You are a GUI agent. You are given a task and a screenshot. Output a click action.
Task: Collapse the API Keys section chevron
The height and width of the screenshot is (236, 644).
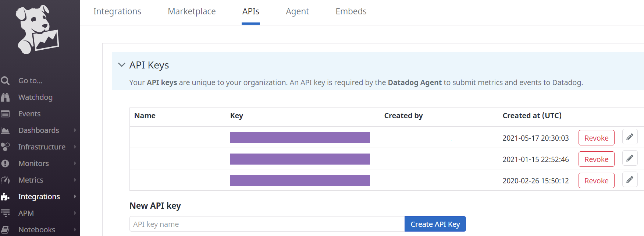tap(122, 65)
